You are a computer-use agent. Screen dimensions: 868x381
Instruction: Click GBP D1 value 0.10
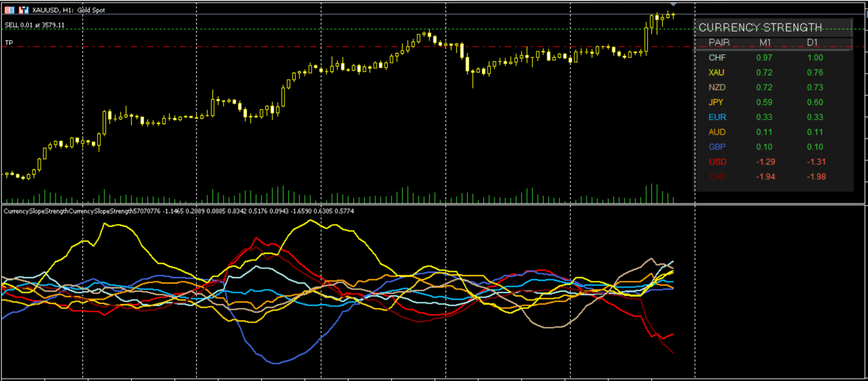point(815,147)
